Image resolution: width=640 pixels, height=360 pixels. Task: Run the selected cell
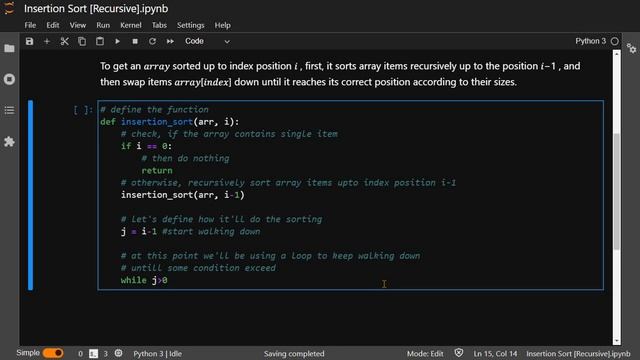pos(117,41)
